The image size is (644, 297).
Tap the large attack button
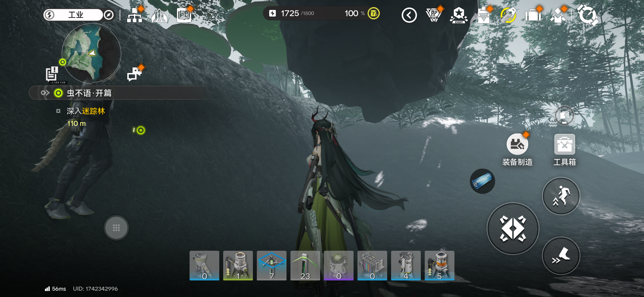click(x=513, y=228)
